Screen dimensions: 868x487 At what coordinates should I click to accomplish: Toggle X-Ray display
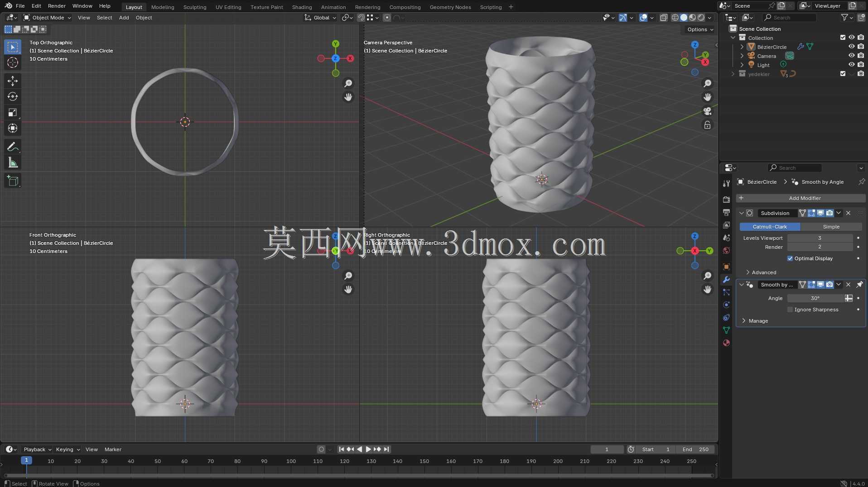(664, 18)
